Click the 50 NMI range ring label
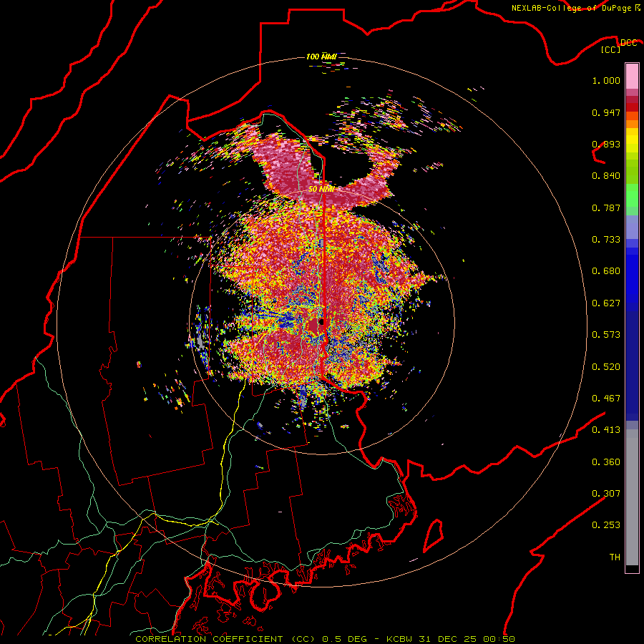644x644 pixels. (321, 189)
